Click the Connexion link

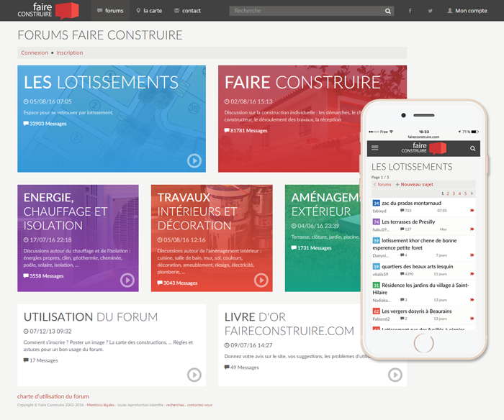click(35, 52)
